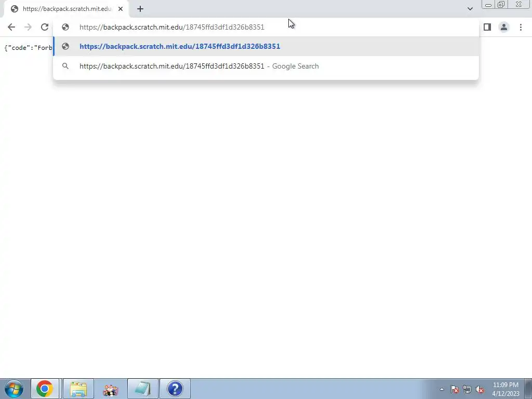Click the globe icon beside the URL suggestion
Image resolution: width=532 pixels, height=399 pixels.
[65, 46]
